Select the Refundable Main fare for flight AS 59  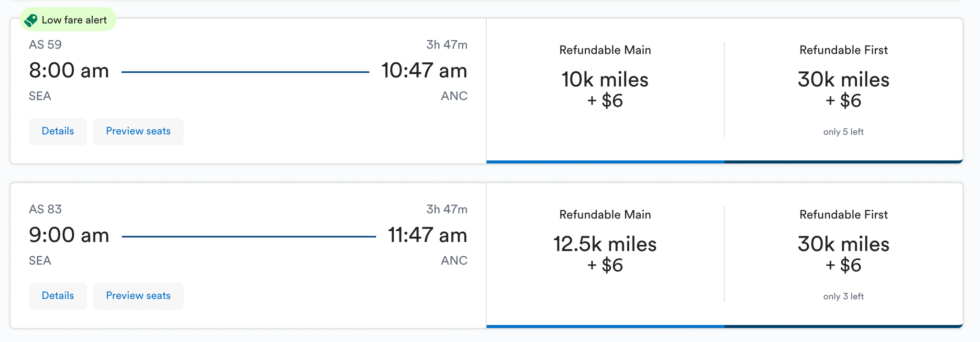pyautogui.click(x=604, y=89)
